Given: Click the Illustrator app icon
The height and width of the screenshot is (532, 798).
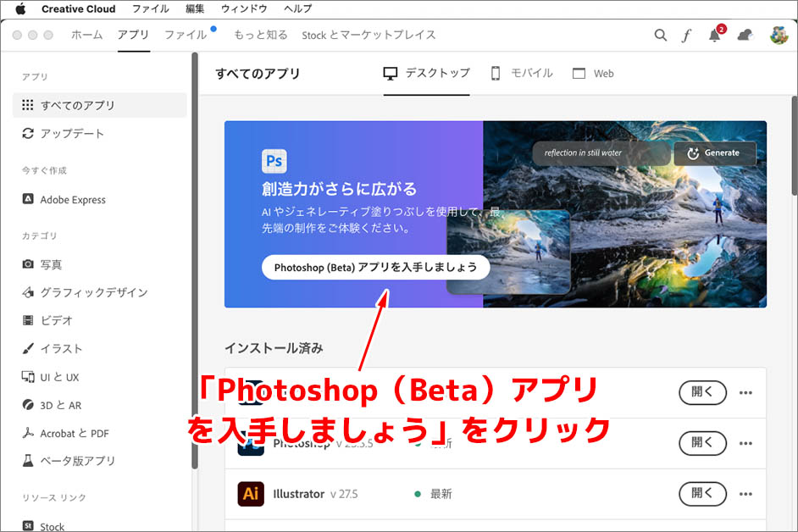Looking at the screenshot, I should (251, 493).
